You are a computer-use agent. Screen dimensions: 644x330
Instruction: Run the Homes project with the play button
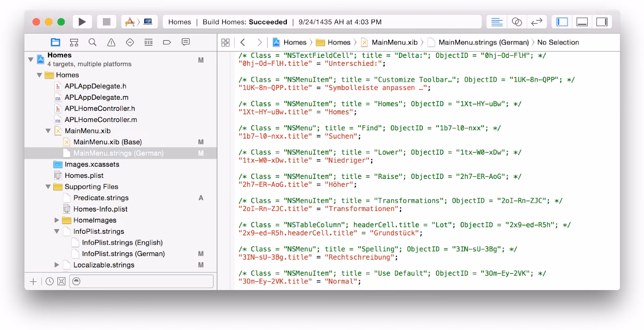[82, 22]
